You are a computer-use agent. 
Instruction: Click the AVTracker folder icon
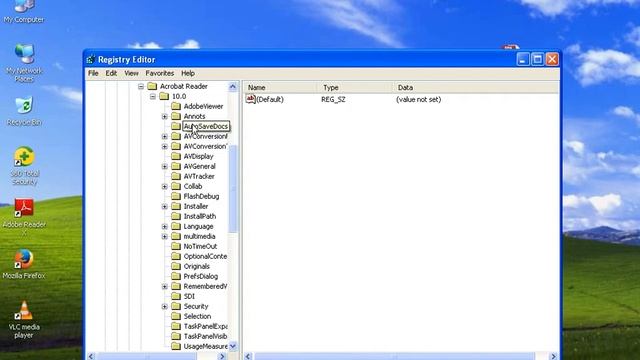pos(176,176)
